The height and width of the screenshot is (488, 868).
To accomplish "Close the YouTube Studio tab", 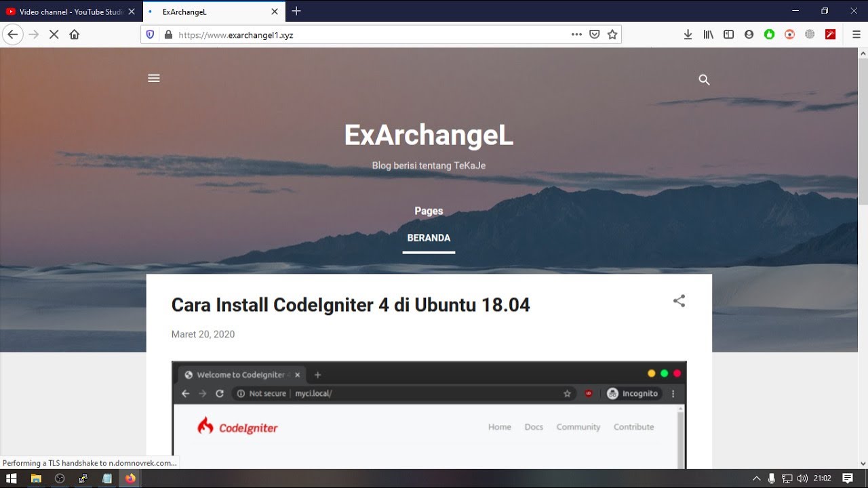I will [132, 12].
